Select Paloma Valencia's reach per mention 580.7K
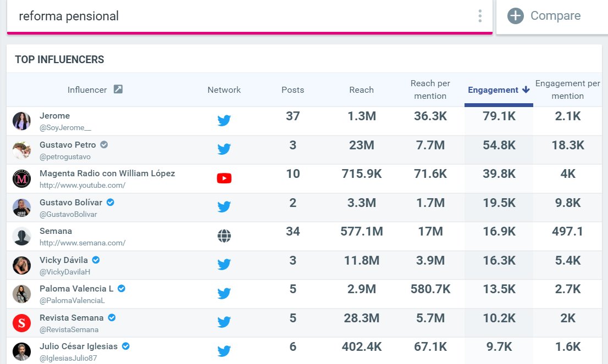This screenshot has height=364, width=608. 430,289
